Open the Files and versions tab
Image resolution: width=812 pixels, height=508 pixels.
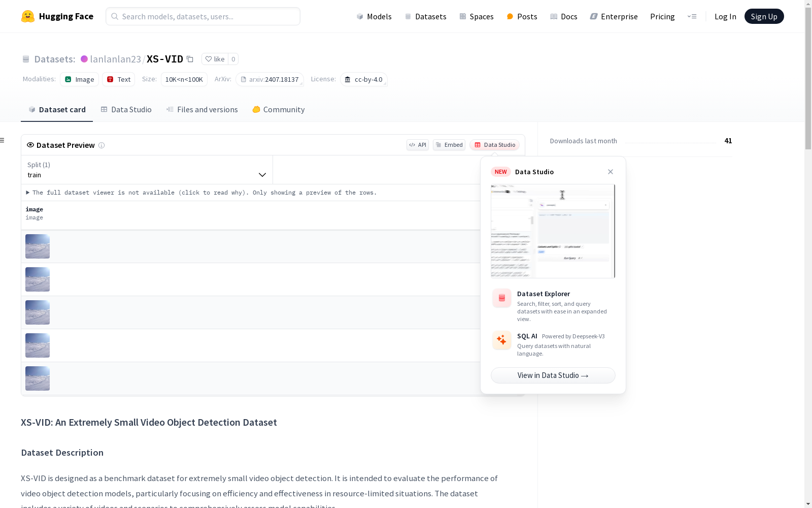click(202, 110)
